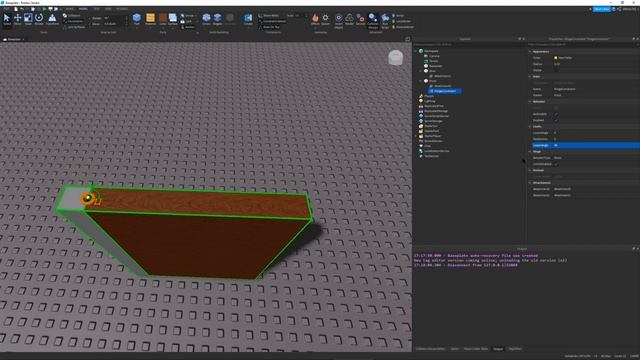Screen dimensions: 640x360
Task: Switch to the PLUGINS ribbon tab
Action: tap(122, 9)
